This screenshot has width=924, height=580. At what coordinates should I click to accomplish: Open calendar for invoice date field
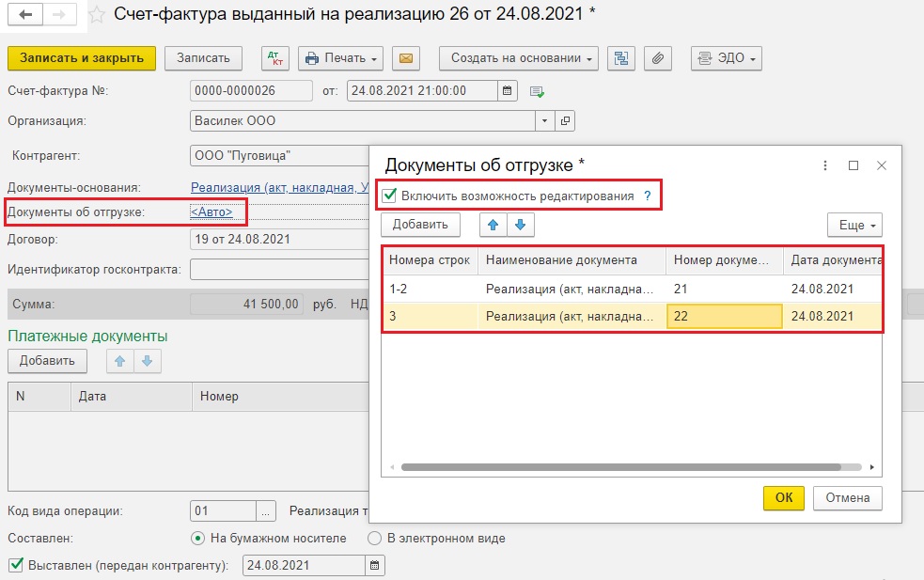pyautogui.click(x=507, y=91)
